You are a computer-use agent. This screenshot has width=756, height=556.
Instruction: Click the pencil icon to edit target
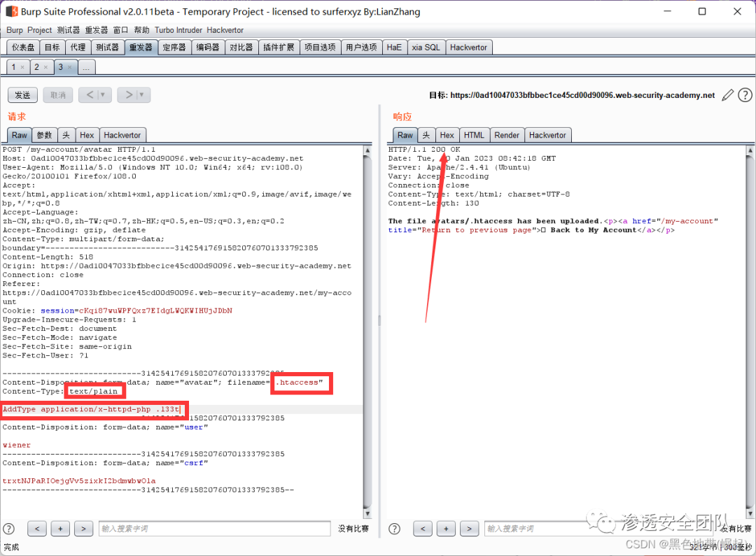[x=727, y=95]
